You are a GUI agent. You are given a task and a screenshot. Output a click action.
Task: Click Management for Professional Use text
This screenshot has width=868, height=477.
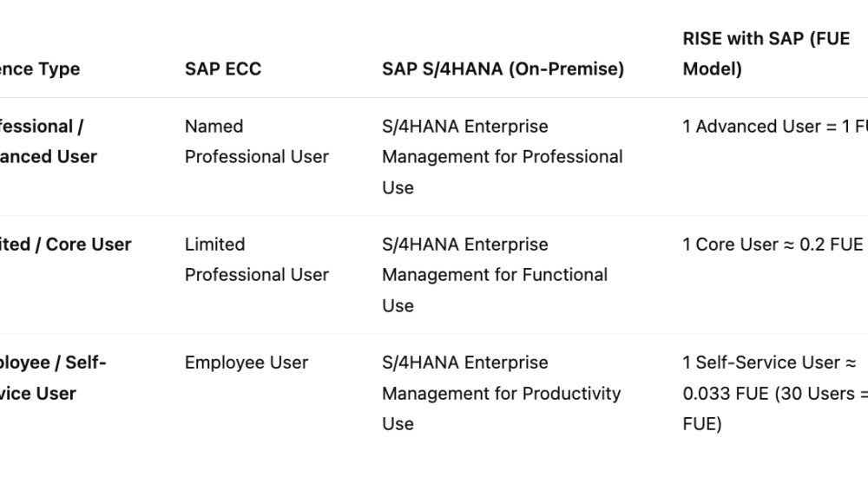click(502, 172)
